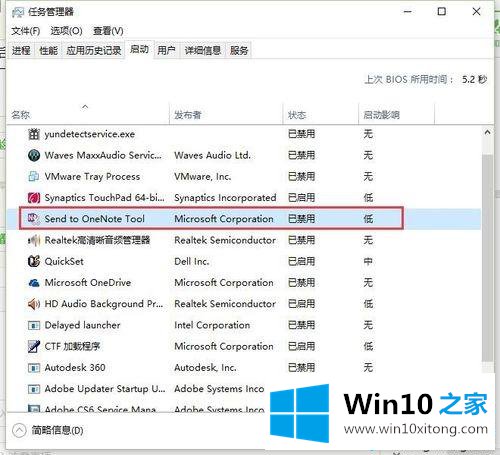
Task: Sort by the 启动影响 column header
Action: [x=381, y=115]
